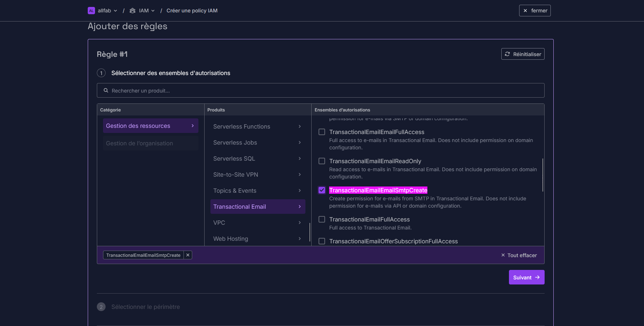
Task: Check TransactionalEmailFullAccess checkbox
Action: pos(322,219)
